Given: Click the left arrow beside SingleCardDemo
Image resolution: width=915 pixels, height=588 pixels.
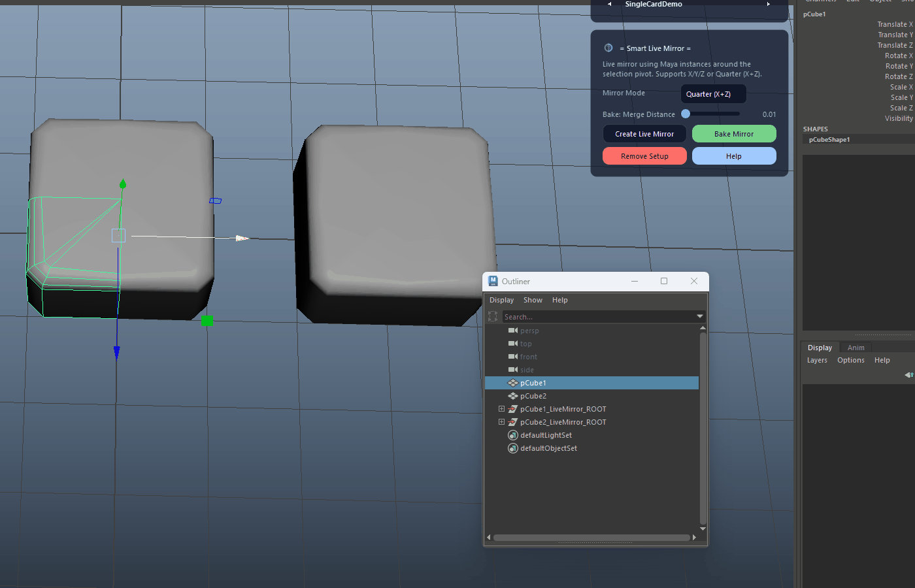Looking at the screenshot, I should pyautogui.click(x=609, y=4).
